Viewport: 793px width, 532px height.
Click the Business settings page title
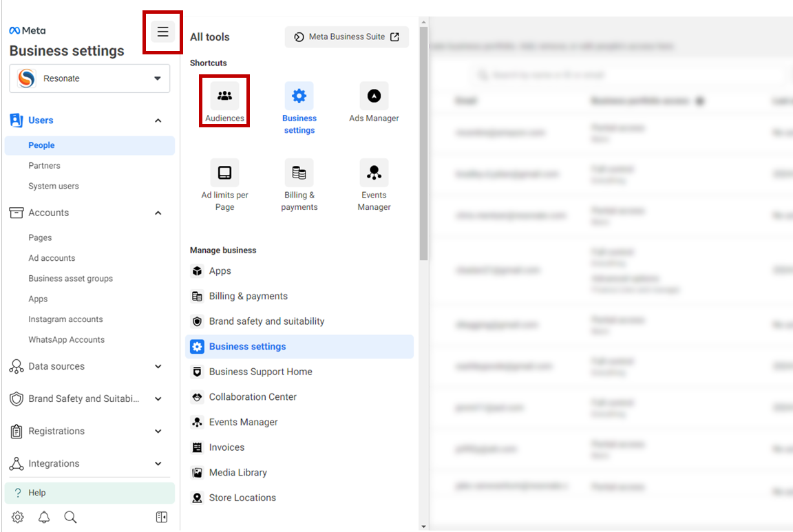point(67,51)
